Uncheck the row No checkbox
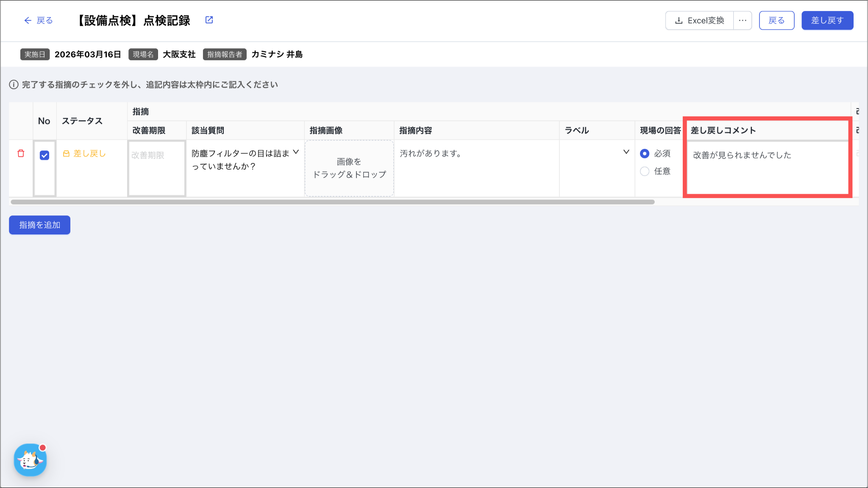The height and width of the screenshot is (488, 868). (45, 156)
